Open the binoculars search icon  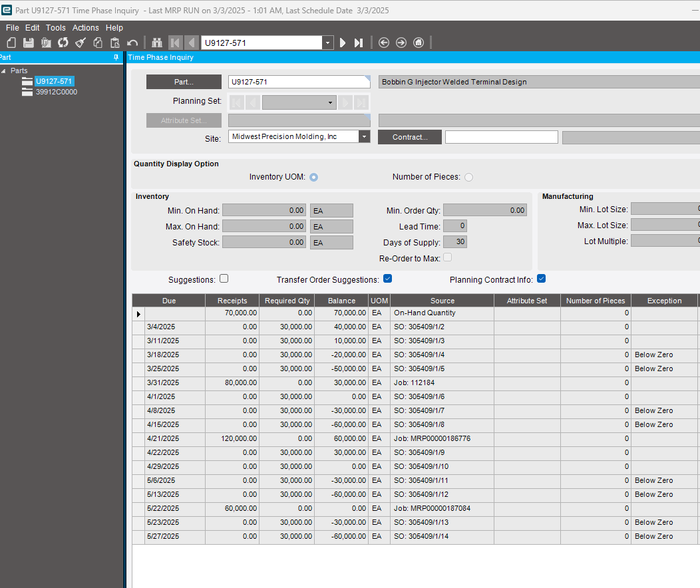click(x=156, y=43)
